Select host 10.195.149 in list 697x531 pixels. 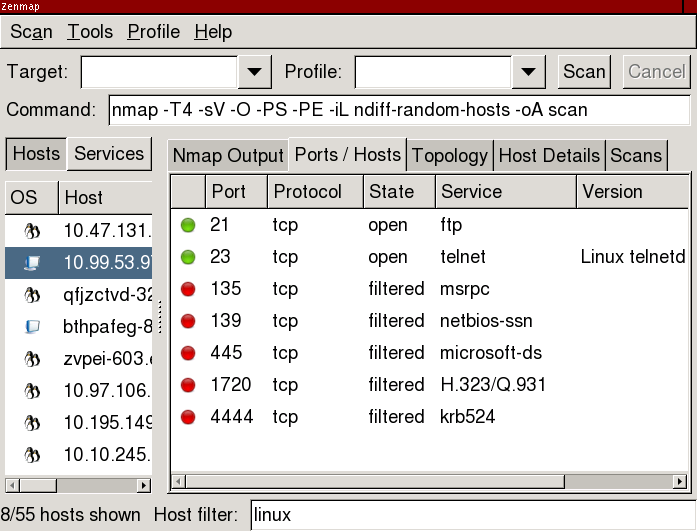tap(79, 423)
